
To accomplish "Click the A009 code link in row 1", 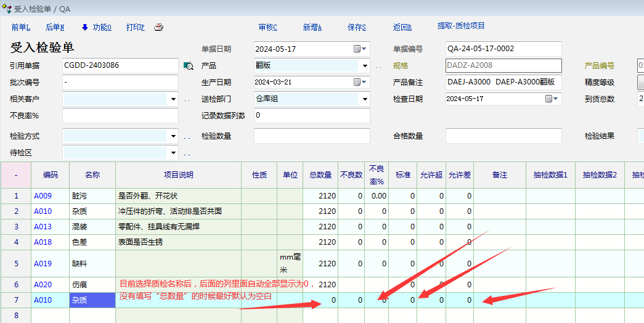I will point(43,196).
